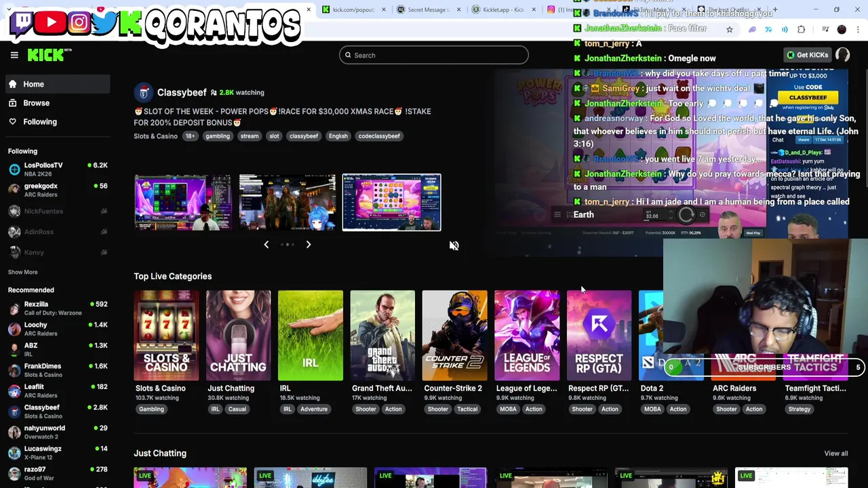868x488 pixels.
Task: Open Respect RP (GTA) category card
Action: point(599,335)
